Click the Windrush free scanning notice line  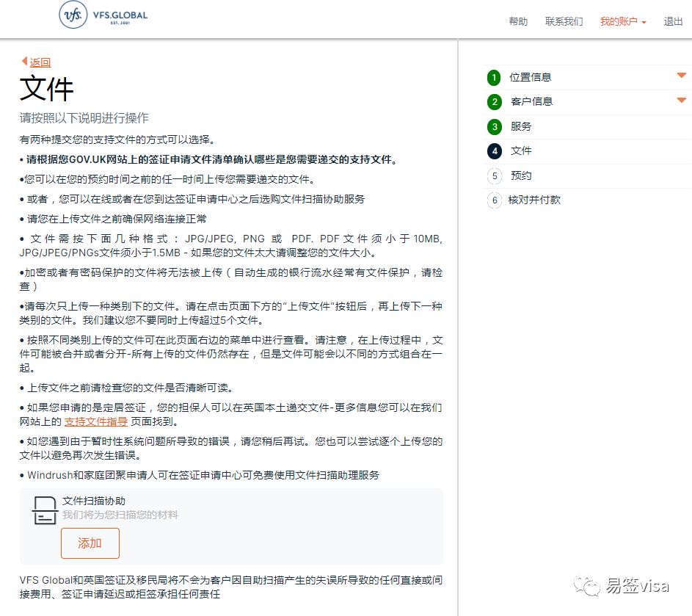[200, 475]
